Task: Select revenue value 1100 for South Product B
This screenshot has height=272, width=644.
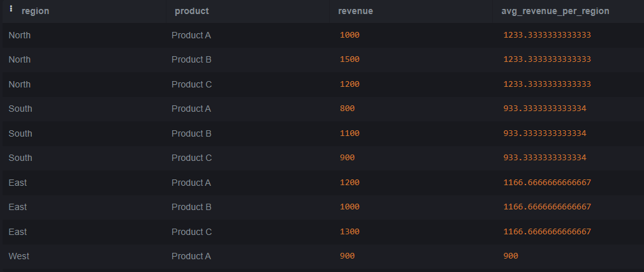Action: coord(349,133)
